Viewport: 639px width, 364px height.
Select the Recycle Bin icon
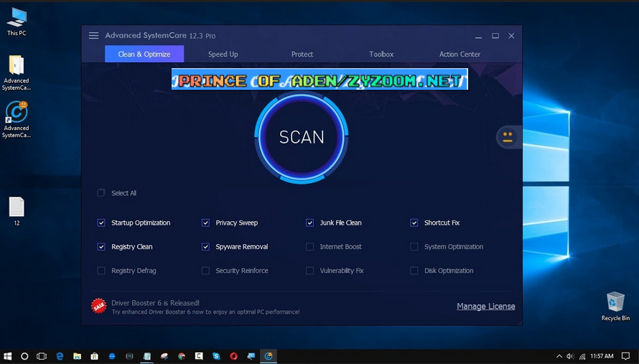tap(615, 306)
